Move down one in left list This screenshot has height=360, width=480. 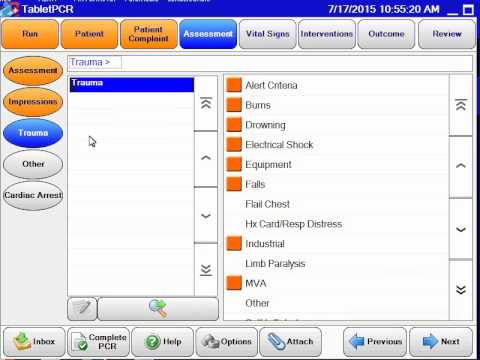(206, 215)
